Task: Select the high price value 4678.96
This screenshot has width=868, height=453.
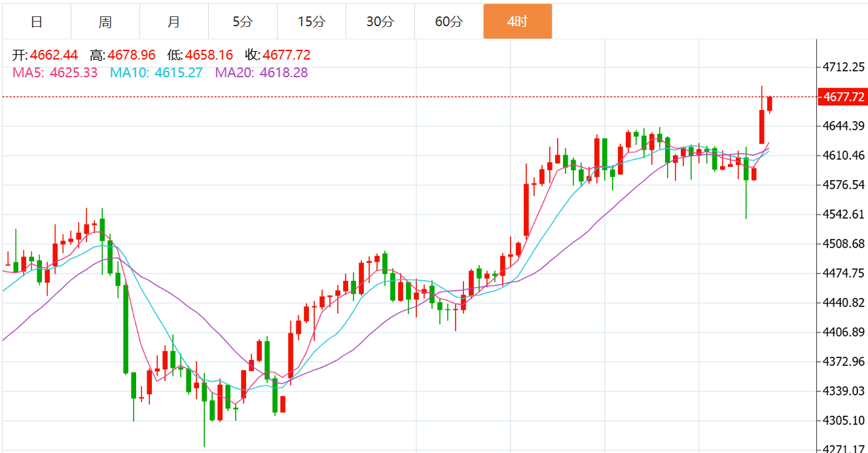Action: pos(132,55)
